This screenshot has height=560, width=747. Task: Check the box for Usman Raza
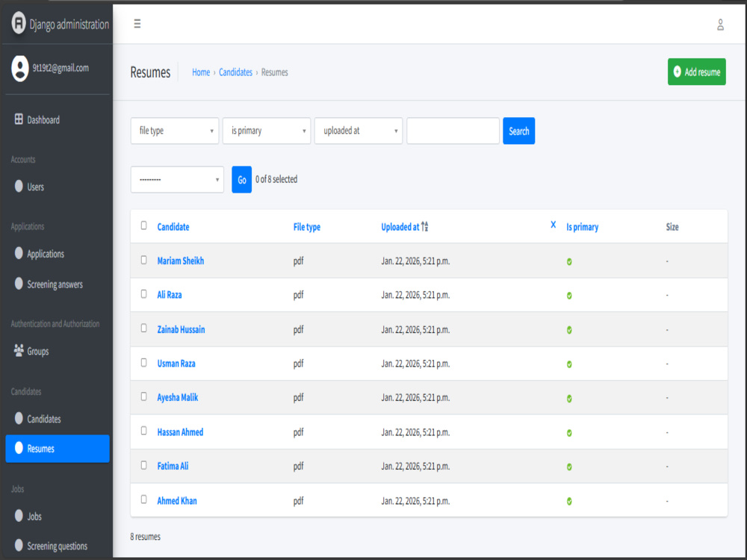(144, 363)
